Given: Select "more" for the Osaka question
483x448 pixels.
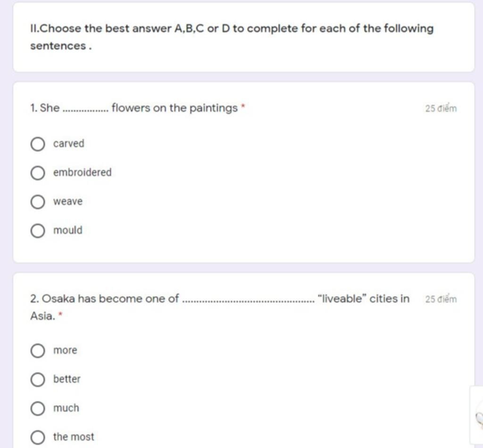Looking at the screenshot, I should point(38,351).
